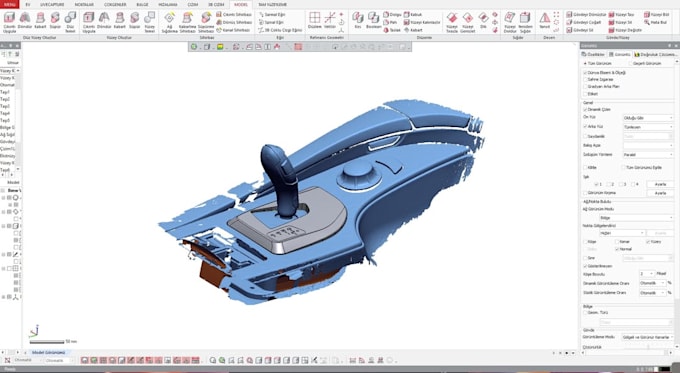Open the Hata Bul find defects tool
Viewport: 680px width, 373px height.
tap(655, 22)
